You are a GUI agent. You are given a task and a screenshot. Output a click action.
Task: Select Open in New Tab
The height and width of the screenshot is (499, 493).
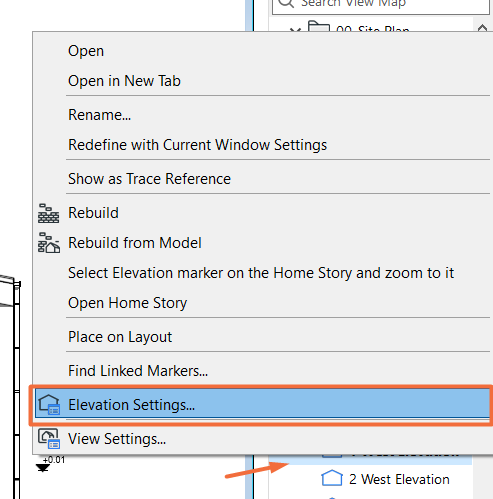tap(124, 81)
